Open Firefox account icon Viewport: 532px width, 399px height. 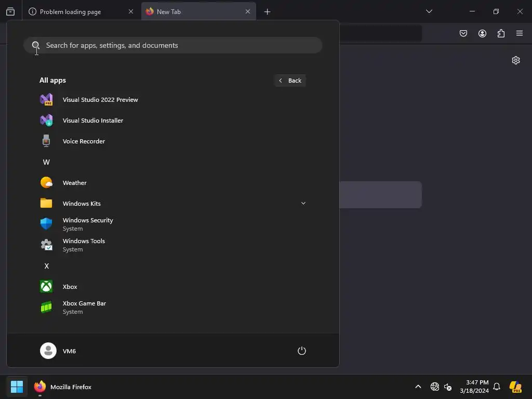coord(482,33)
